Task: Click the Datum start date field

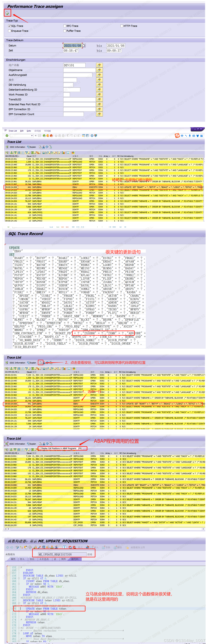Action: tap(73, 45)
